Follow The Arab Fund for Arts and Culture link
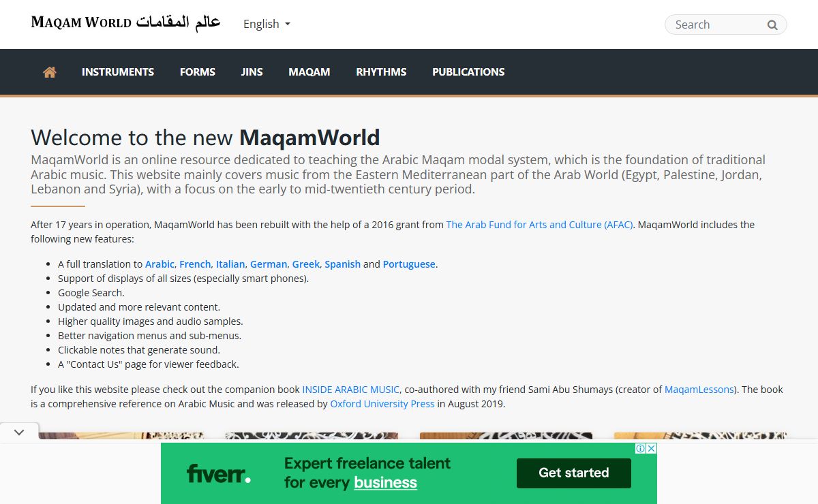The image size is (818, 504). 540,225
